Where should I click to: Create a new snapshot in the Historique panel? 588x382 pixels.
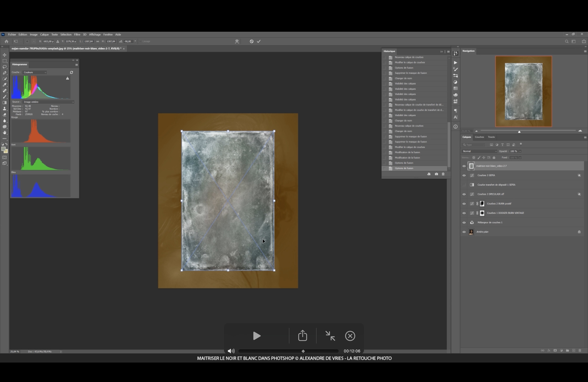pyautogui.click(x=436, y=174)
